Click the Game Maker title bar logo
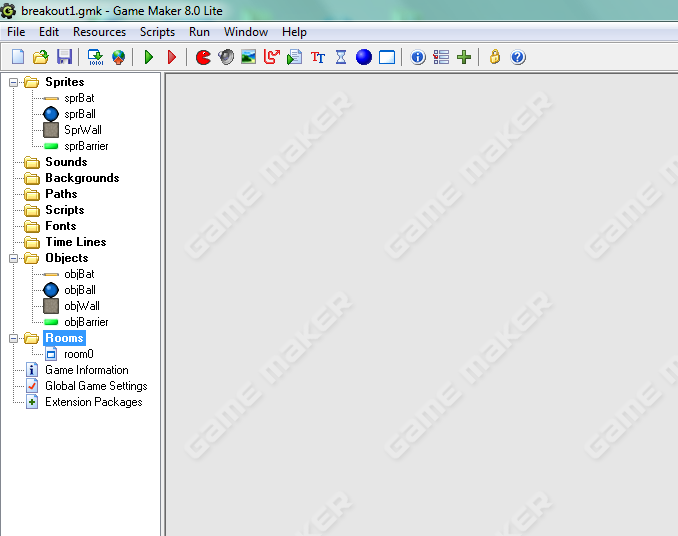This screenshot has width=678, height=536. click(x=8, y=10)
